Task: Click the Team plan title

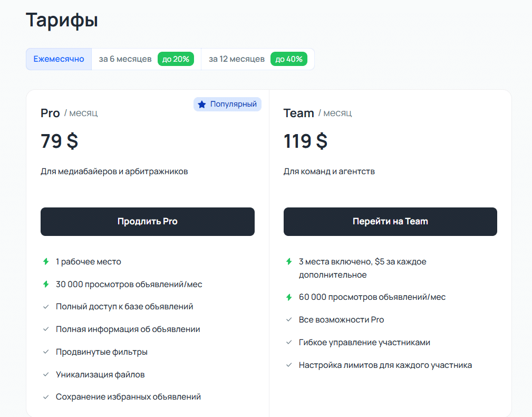Action: pyautogui.click(x=298, y=113)
